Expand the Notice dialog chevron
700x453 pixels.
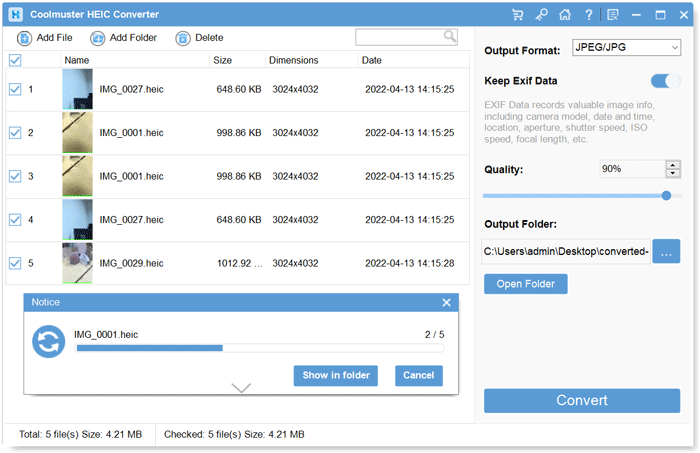[240, 387]
